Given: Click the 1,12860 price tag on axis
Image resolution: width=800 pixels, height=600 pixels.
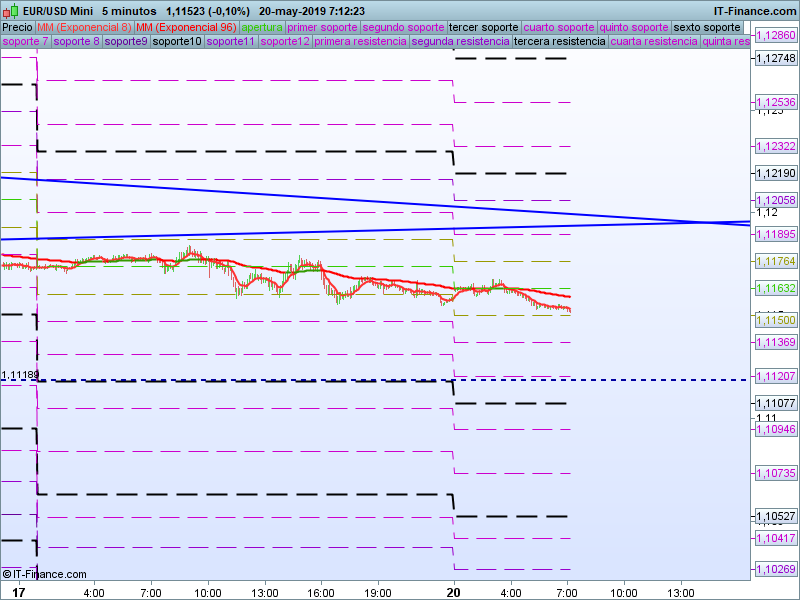Looking at the screenshot, I should point(776,35).
